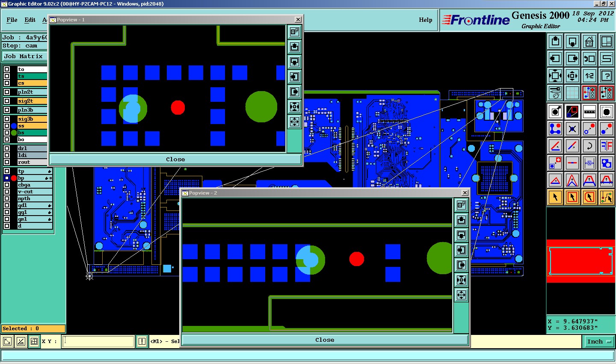Select the black X delete feature tool

click(x=572, y=129)
